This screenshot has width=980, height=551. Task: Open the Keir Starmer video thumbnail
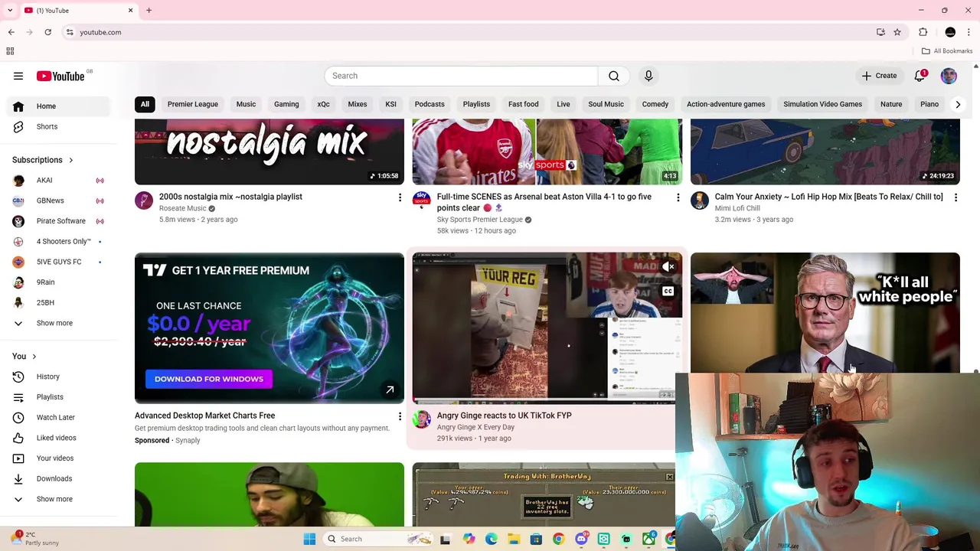coord(825,313)
